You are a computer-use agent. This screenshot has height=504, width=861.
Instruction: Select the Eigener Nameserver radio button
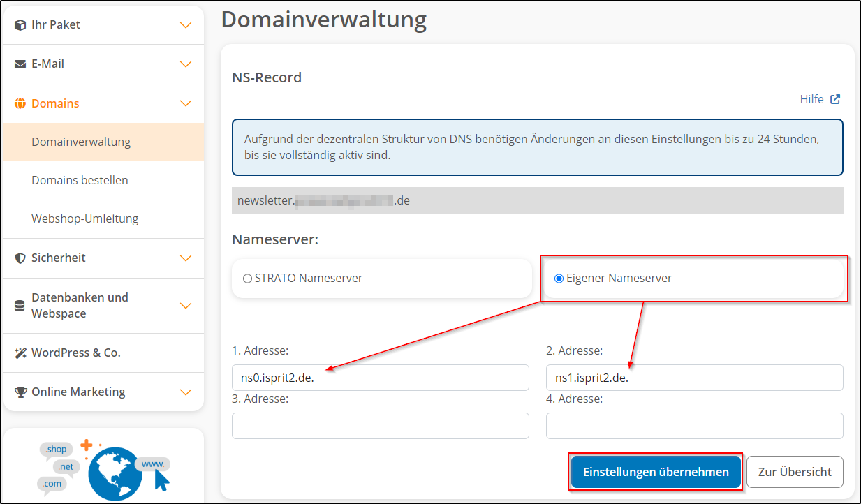559,279
